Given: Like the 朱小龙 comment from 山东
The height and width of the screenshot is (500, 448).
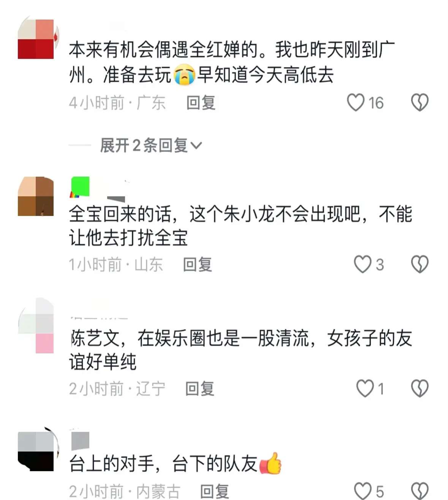Looking at the screenshot, I should (x=363, y=264).
